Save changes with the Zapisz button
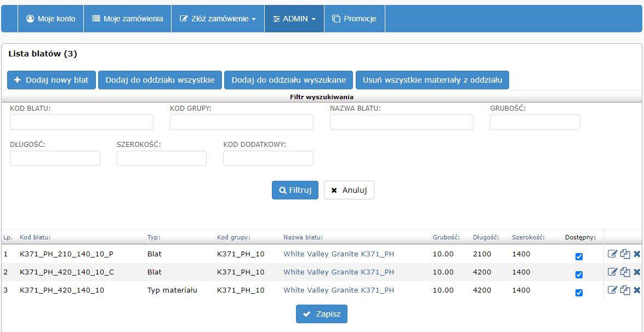Screen dimensions: 644x332 tap(322, 314)
